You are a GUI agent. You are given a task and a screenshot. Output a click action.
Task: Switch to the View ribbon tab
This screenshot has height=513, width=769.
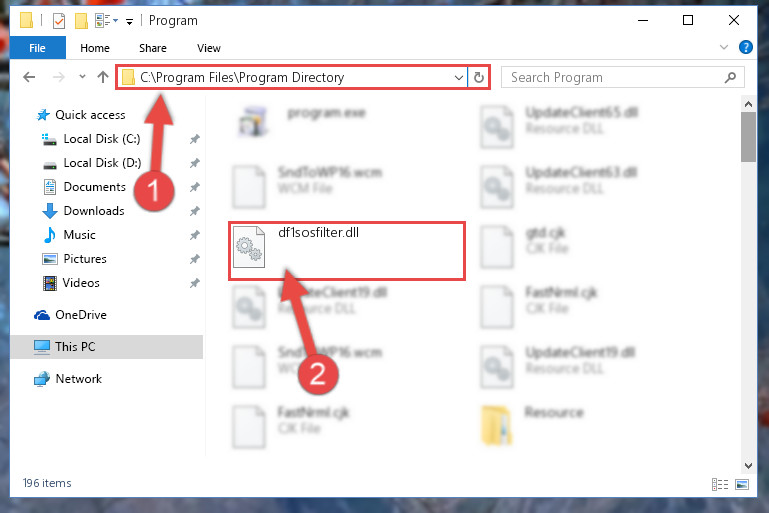209,48
